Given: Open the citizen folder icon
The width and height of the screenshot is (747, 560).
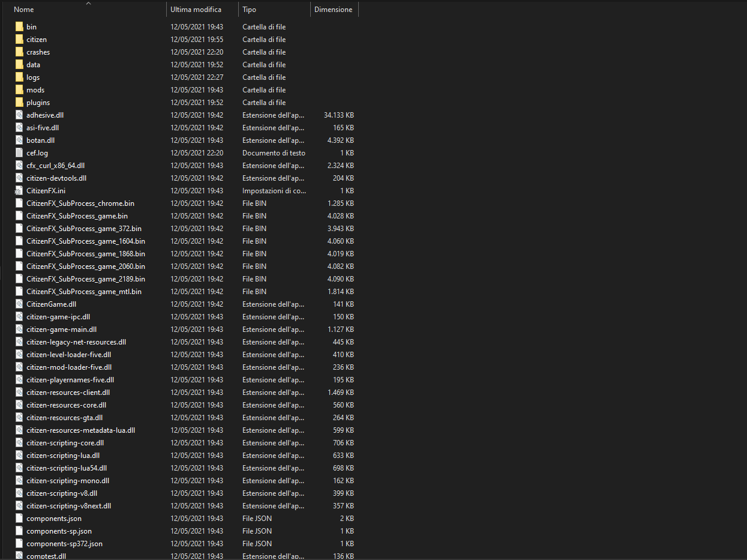Looking at the screenshot, I should click(19, 39).
